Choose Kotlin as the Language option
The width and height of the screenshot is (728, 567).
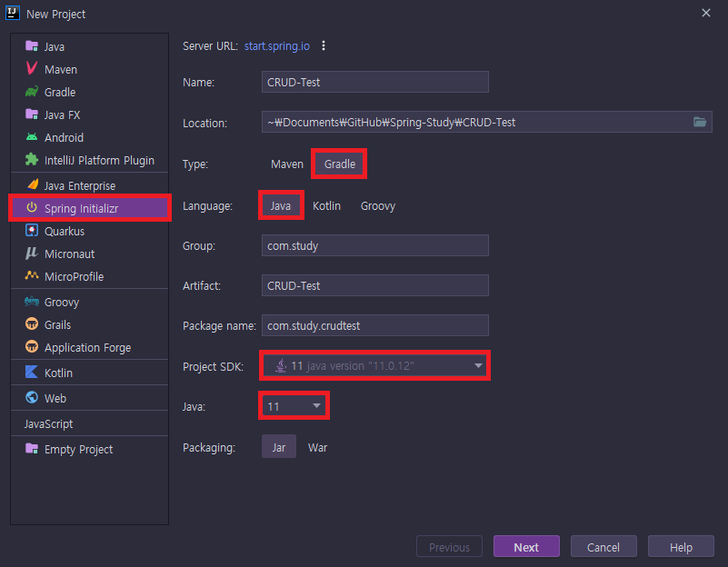point(326,205)
